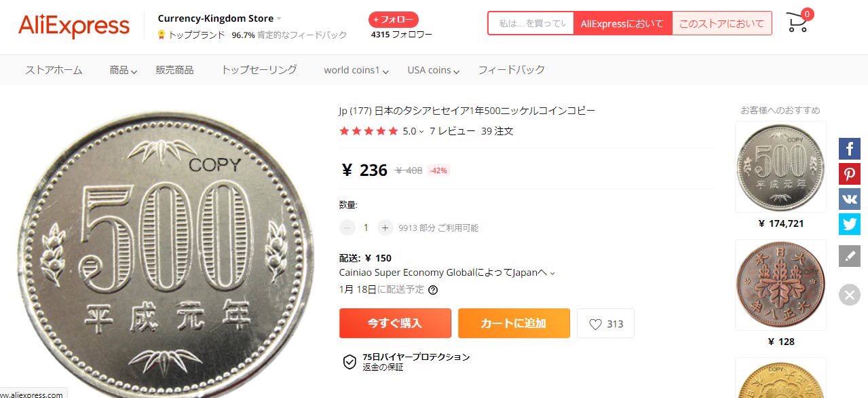Viewport: 868px width, 398px height.
Task: Open delivery date help question icon
Action: point(433,290)
